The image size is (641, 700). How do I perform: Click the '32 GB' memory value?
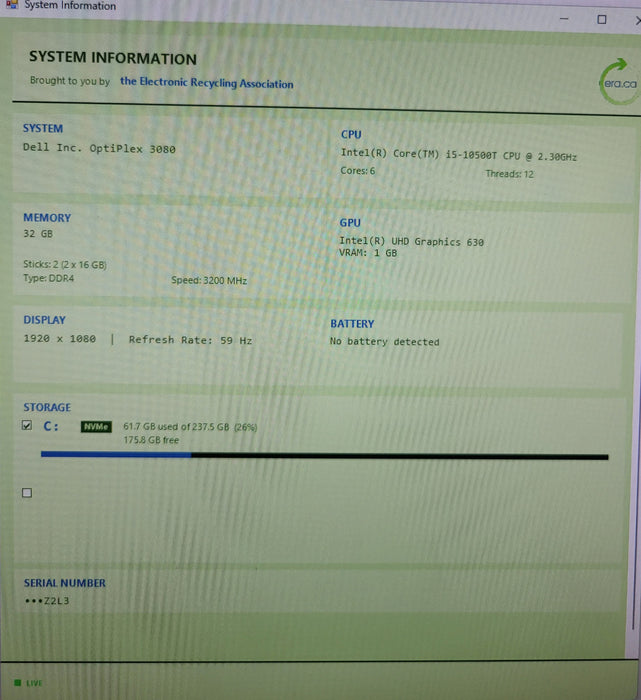(x=38, y=233)
